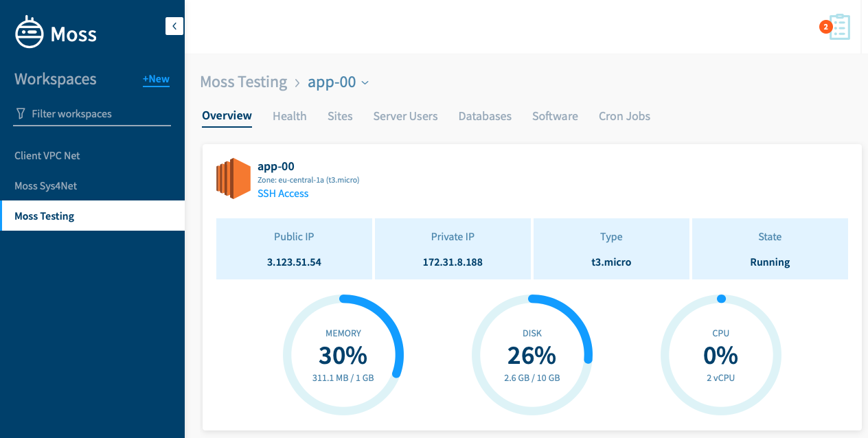Screen dimensions: 868x438
Task: Click the Moss Testing breadcrumb
Action: click(244, 82)
